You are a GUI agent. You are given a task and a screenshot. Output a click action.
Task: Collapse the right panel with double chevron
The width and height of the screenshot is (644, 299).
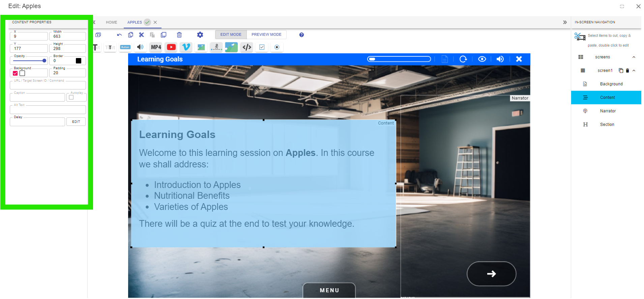pyautogui.click(x=565, y=22)
